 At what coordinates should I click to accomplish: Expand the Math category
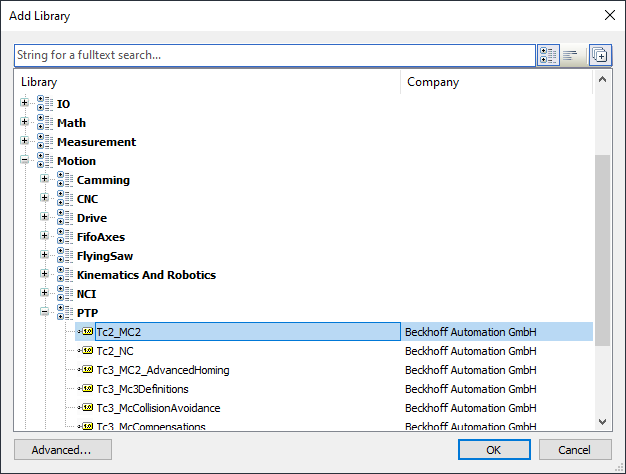point(24,122)
